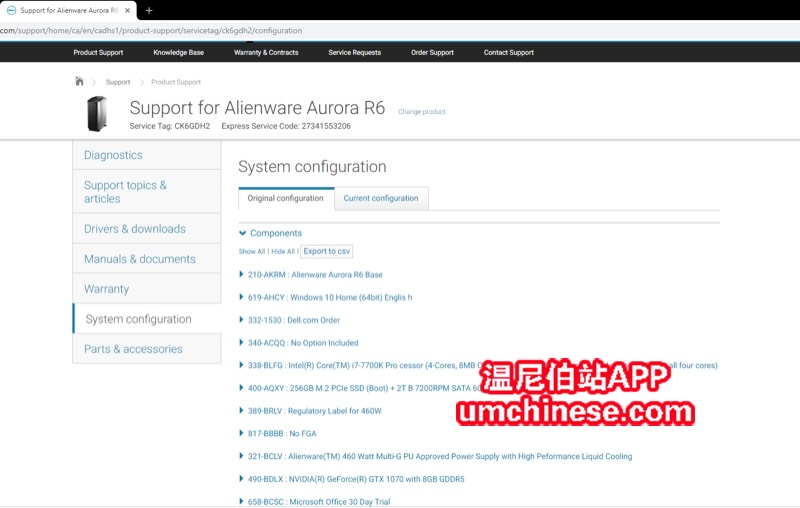Click the Alienware Aurora R6 product image

click(x=97, y=113)
